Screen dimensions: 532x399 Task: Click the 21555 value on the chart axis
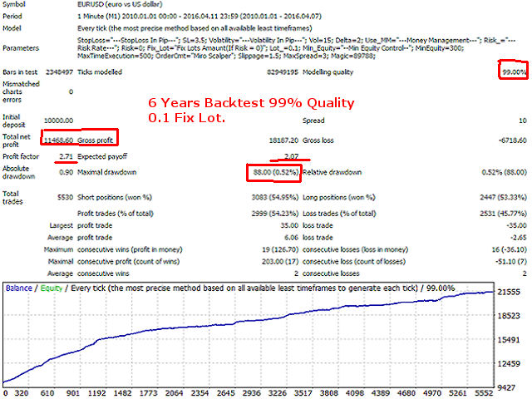509,292
